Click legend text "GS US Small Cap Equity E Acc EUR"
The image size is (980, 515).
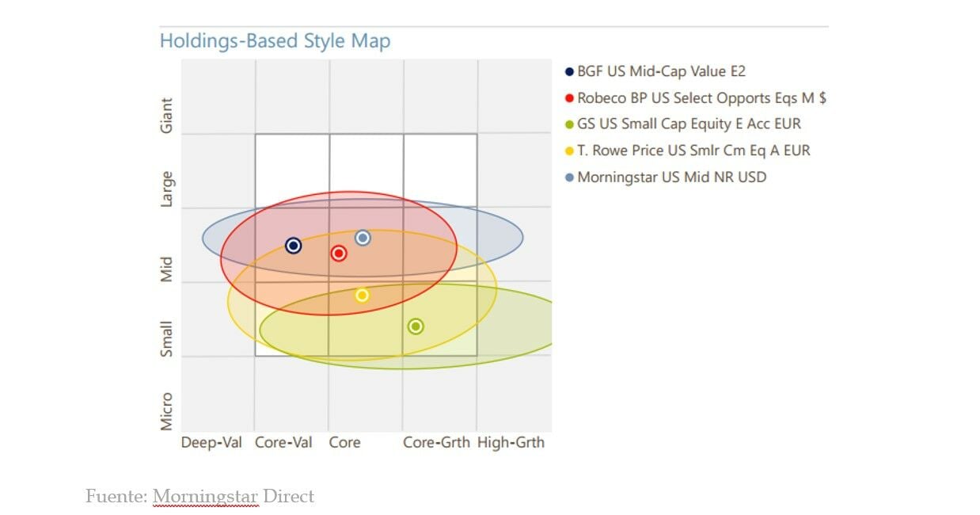(689, 124)
